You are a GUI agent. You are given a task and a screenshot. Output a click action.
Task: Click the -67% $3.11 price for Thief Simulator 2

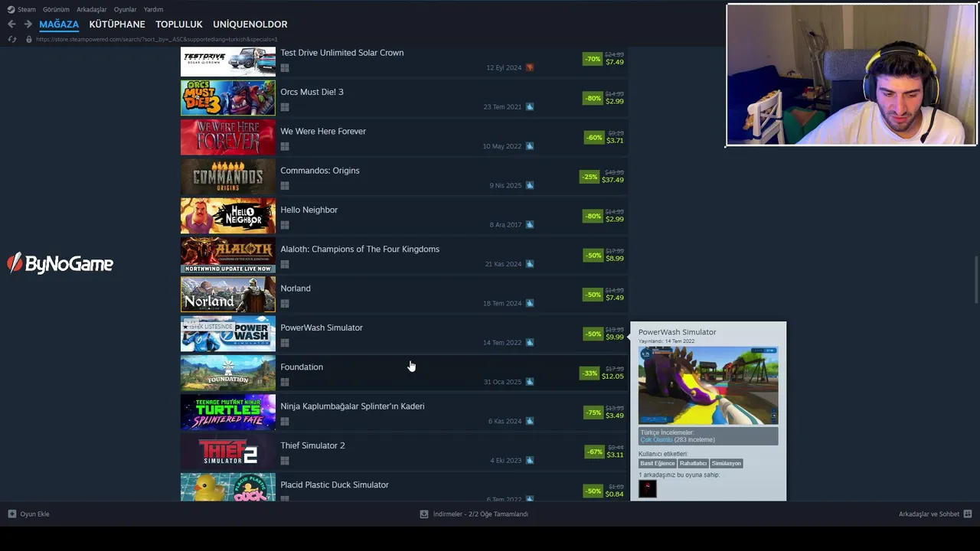[x=605, y=452]
